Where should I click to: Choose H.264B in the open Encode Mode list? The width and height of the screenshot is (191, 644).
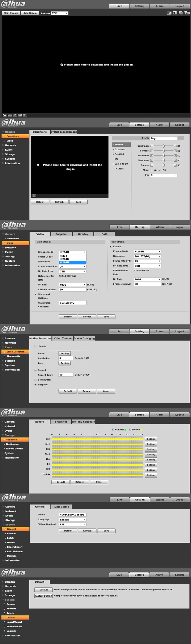(x=73, y=259)
